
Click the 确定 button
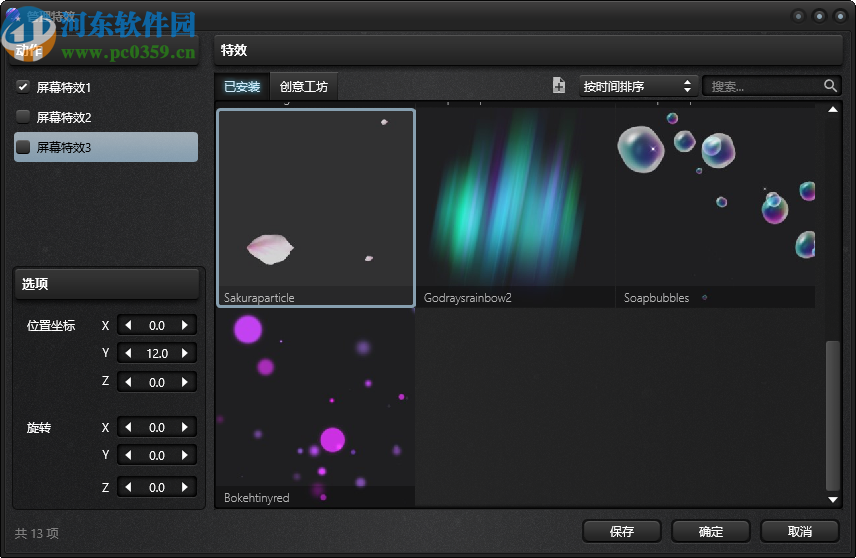(710, 531)
